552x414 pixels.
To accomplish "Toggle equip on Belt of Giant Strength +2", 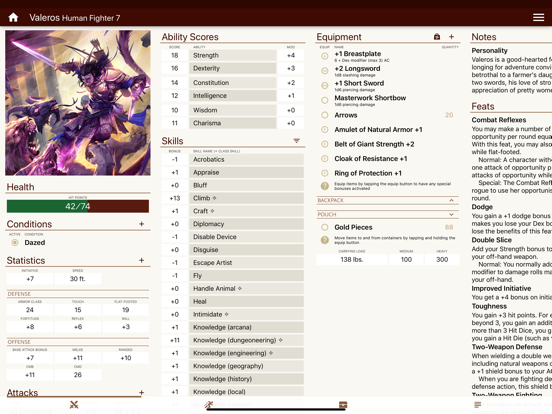I will [325, 144].
